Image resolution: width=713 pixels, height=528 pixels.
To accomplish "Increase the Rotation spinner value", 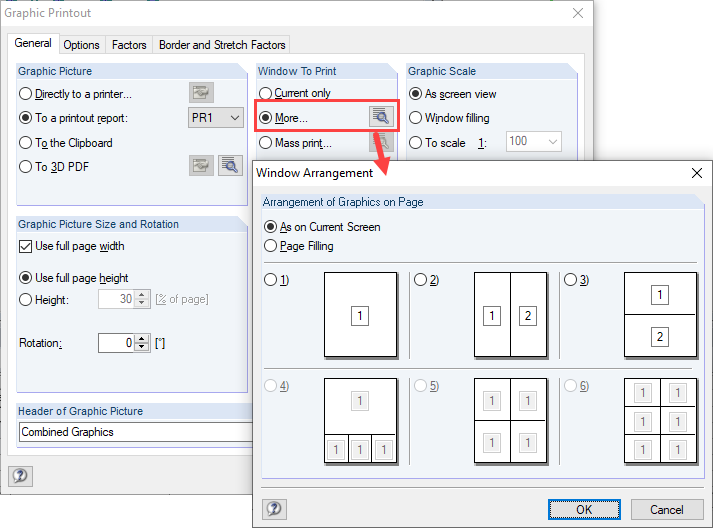I will [141, 339].
